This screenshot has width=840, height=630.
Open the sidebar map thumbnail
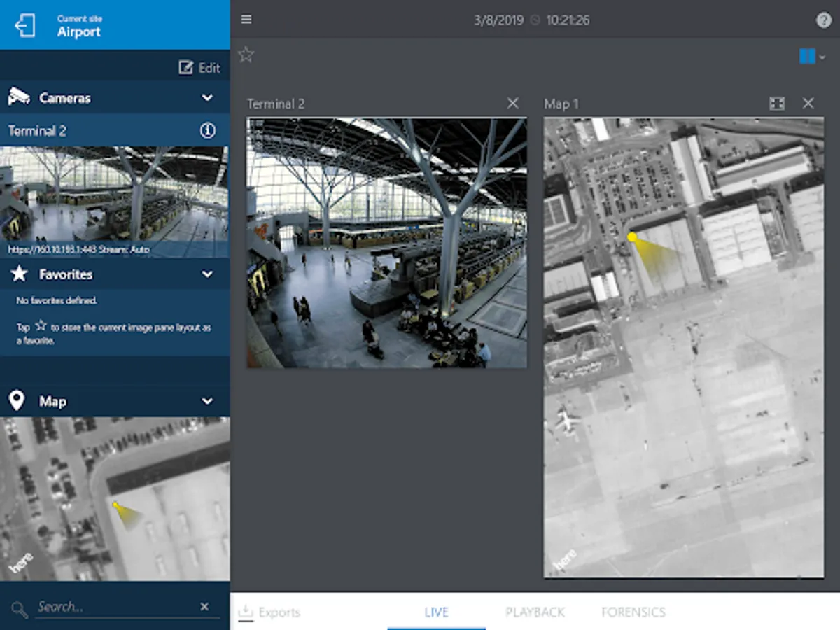point(115,499)
